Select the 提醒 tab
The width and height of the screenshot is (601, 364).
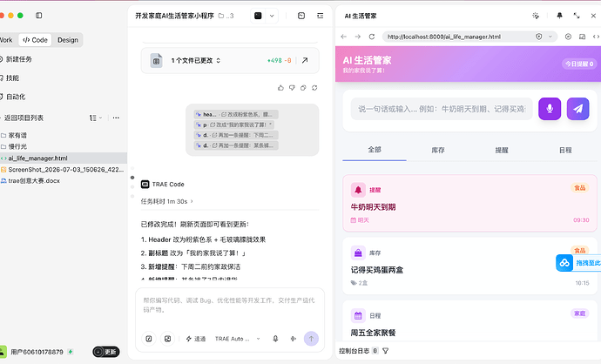(x=502, y=150)
